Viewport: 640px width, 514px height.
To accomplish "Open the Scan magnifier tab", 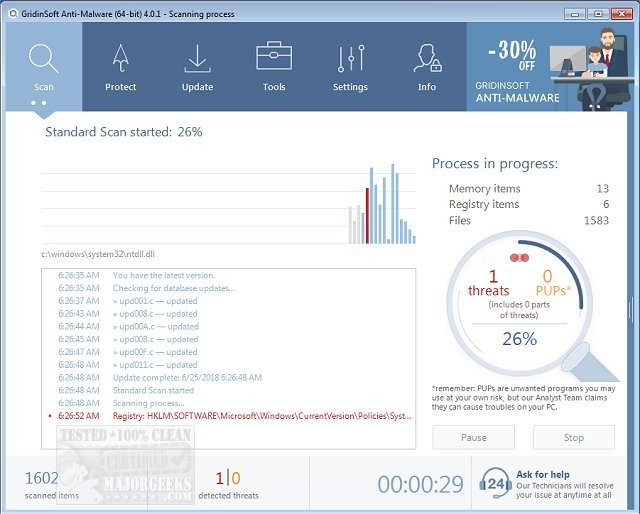I will click(43, 64).
